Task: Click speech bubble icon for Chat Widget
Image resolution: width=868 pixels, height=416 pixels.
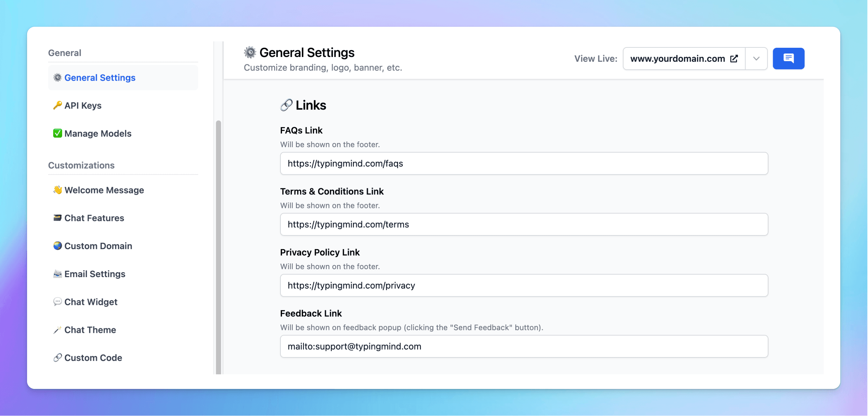Action: [x=57, y=302]
